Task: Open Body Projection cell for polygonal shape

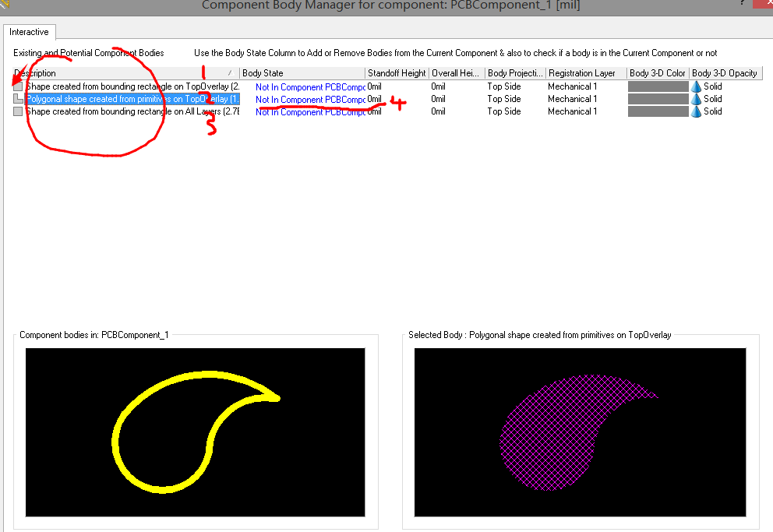Action: (504, 99)
